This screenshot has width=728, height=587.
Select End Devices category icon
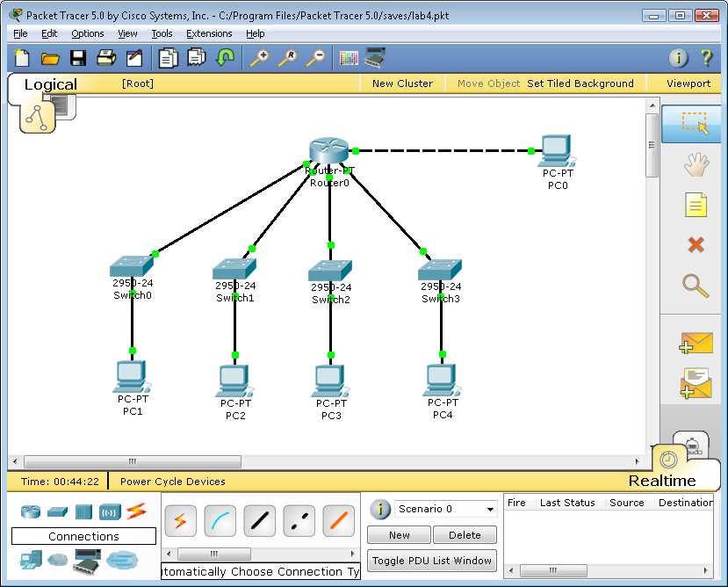pyautogui.click(x=31, y=560)
